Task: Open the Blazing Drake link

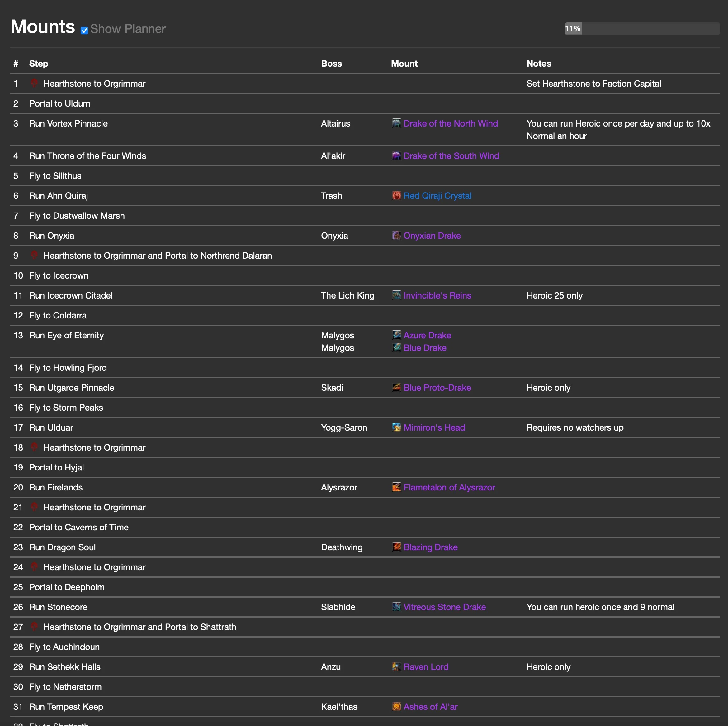Action: tap(431, 547)
